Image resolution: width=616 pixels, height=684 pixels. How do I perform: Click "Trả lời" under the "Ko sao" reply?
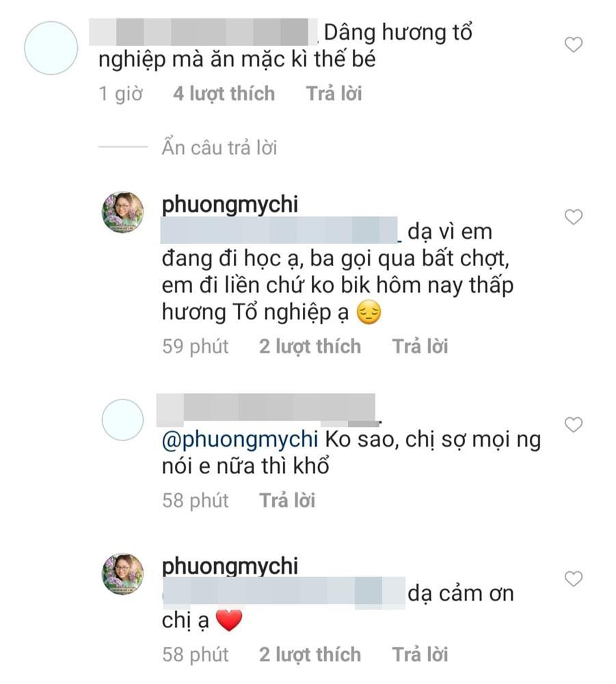pos(287,501)
